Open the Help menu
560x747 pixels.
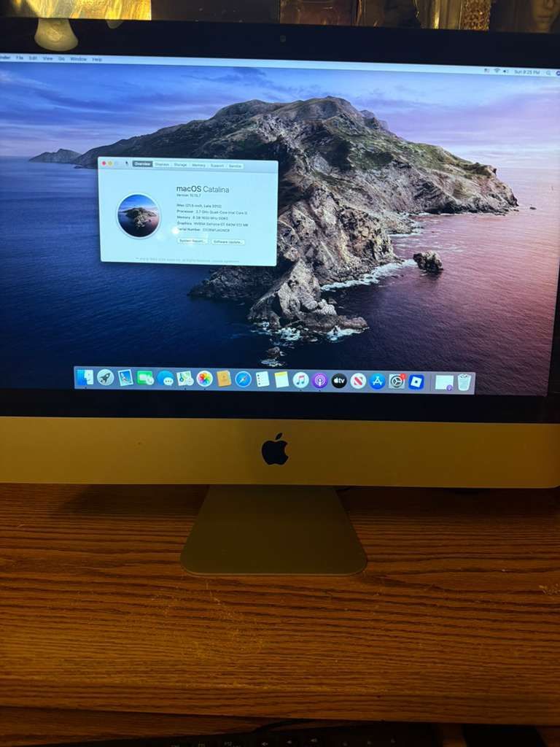(x=97, y=60)
